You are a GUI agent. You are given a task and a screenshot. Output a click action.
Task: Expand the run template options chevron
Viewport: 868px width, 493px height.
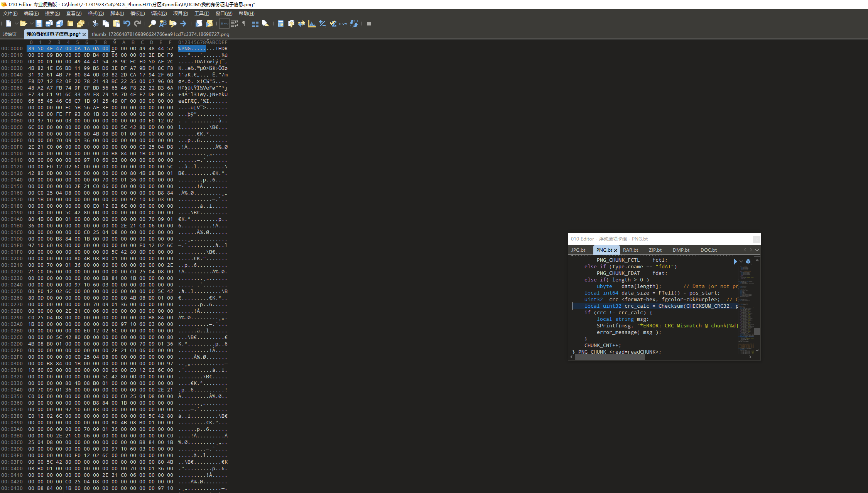[x=741, y=261]
